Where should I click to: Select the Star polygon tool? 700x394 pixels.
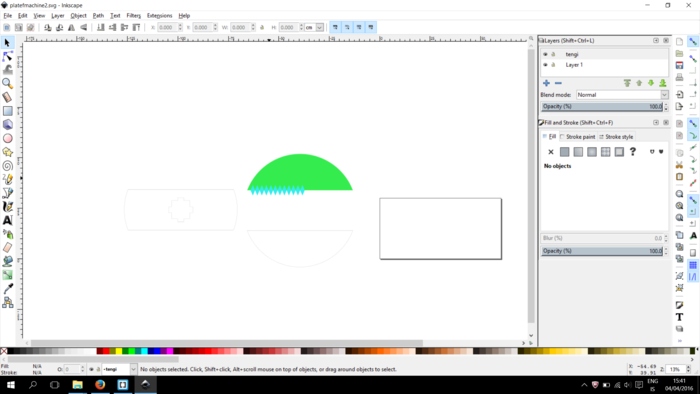tap(7, 152)
